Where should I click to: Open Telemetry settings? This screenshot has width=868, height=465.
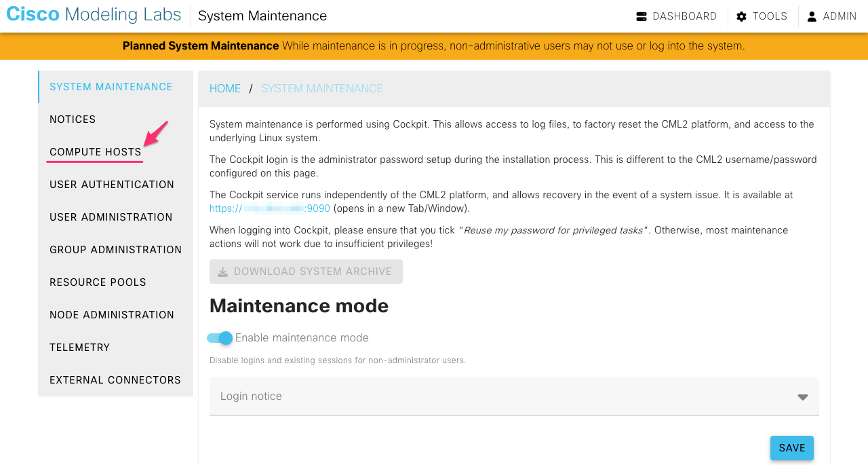[x=116, y=348]
